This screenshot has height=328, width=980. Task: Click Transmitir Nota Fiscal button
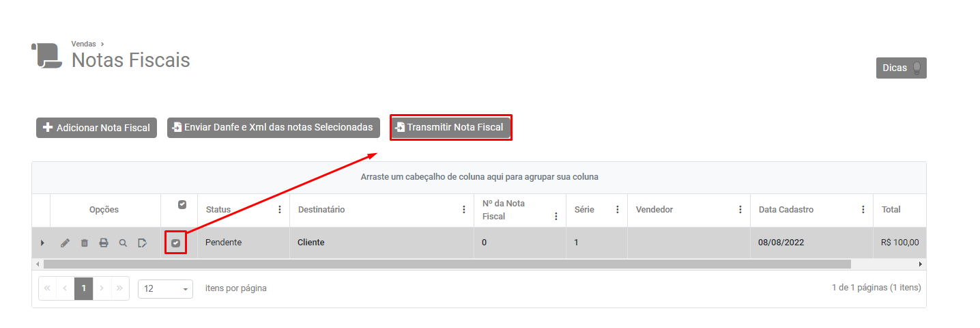coord(450,127)
